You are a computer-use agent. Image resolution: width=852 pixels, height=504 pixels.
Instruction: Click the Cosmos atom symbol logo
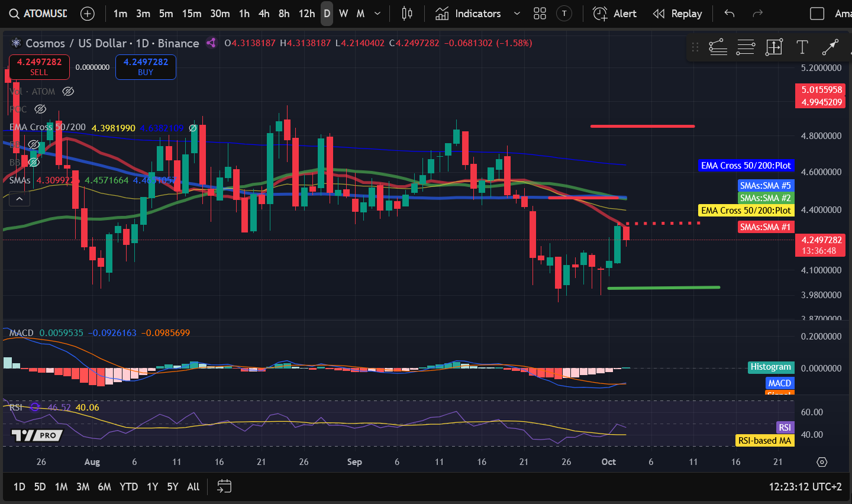tap(16, 43)
